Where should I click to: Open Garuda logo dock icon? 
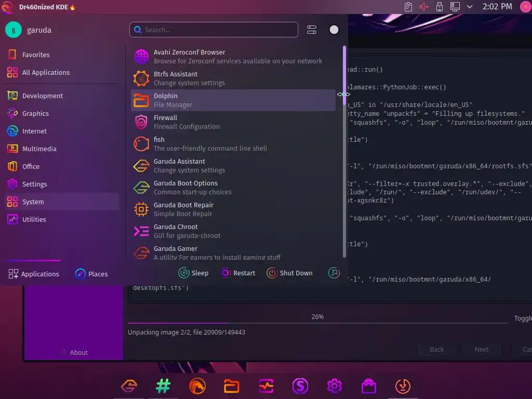(129, 386)
